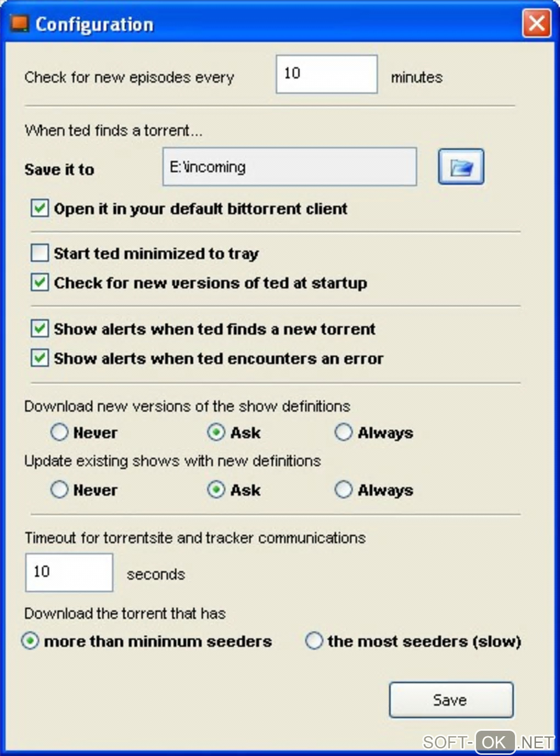Select more than minimum seeders option
Viewport: 560px width, 756px height.
click(x=30, y=641)
